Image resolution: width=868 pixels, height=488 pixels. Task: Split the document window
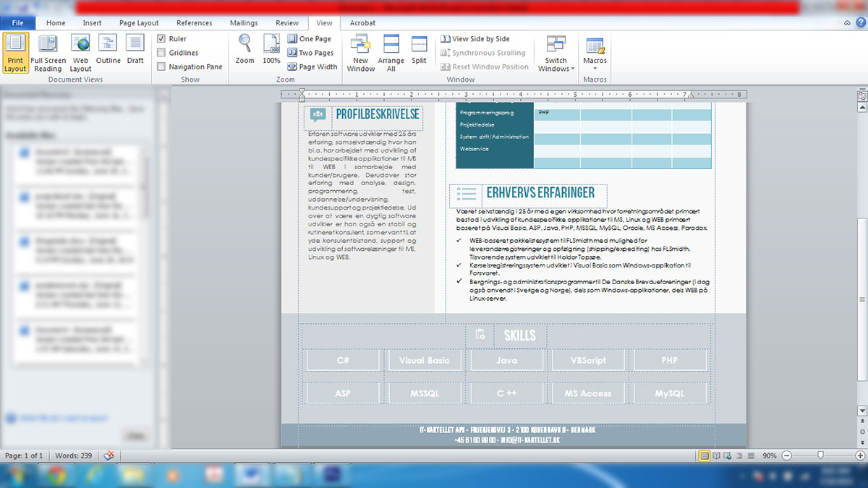420,50
